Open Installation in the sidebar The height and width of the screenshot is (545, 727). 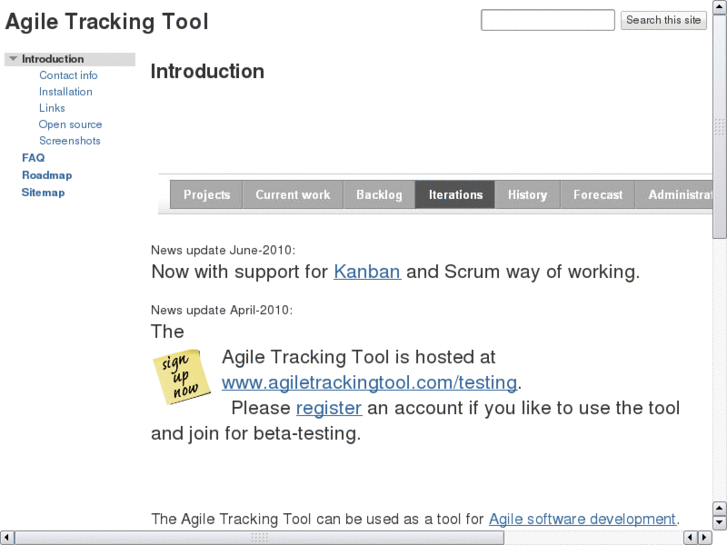click(66, 92)
